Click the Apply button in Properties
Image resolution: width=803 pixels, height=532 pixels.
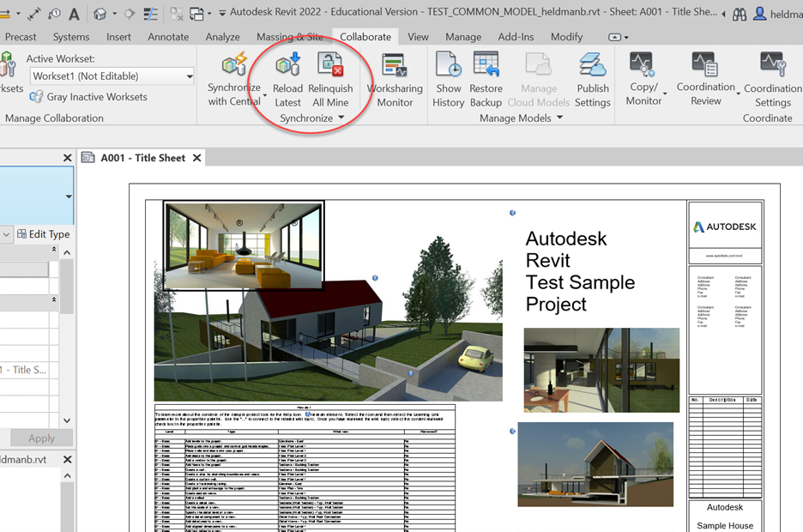coord(41,438)
